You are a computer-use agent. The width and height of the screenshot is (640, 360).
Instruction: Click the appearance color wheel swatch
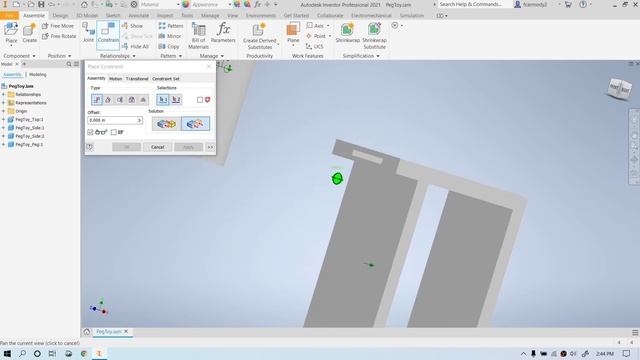click(186, 4)
